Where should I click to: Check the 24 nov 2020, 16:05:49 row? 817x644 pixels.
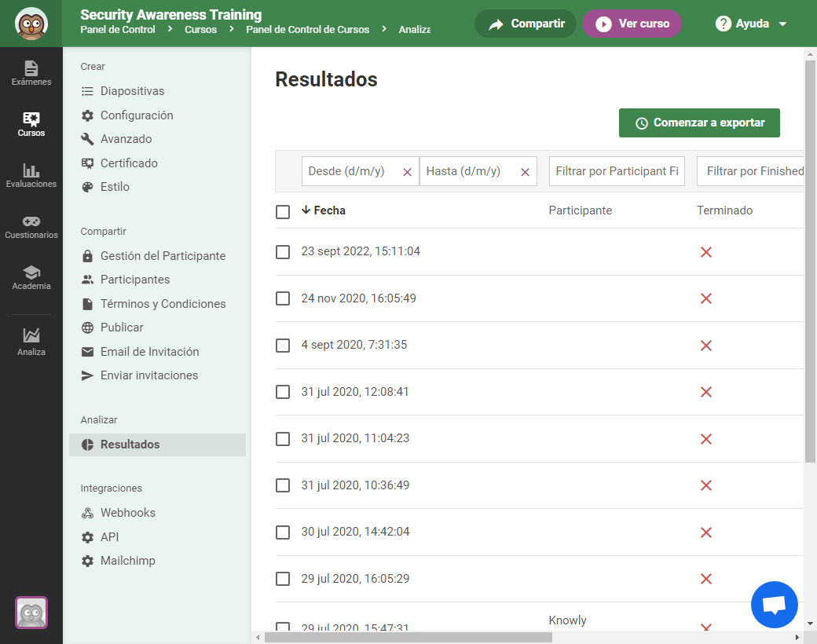click(x=283, y=298)
